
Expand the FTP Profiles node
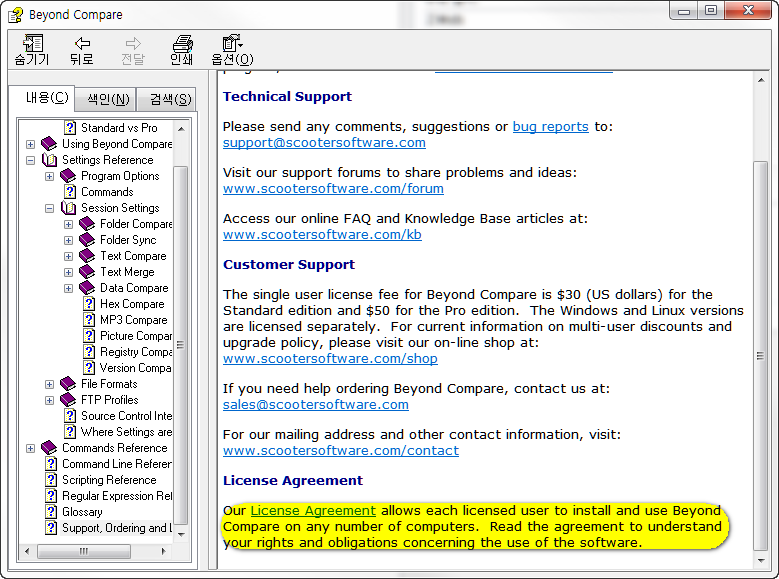(49, 400)
